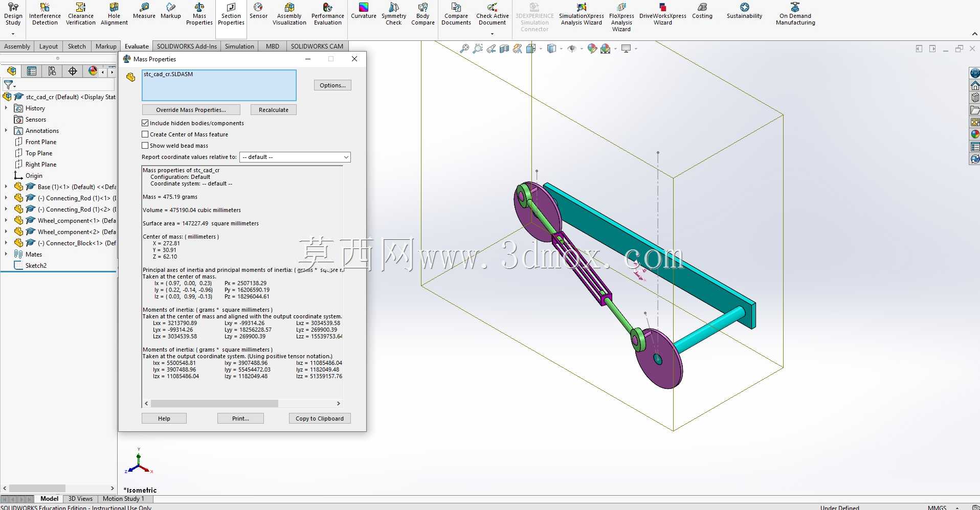
Task: Click Override Mass Properties...
Action: (x=191, y=110)
